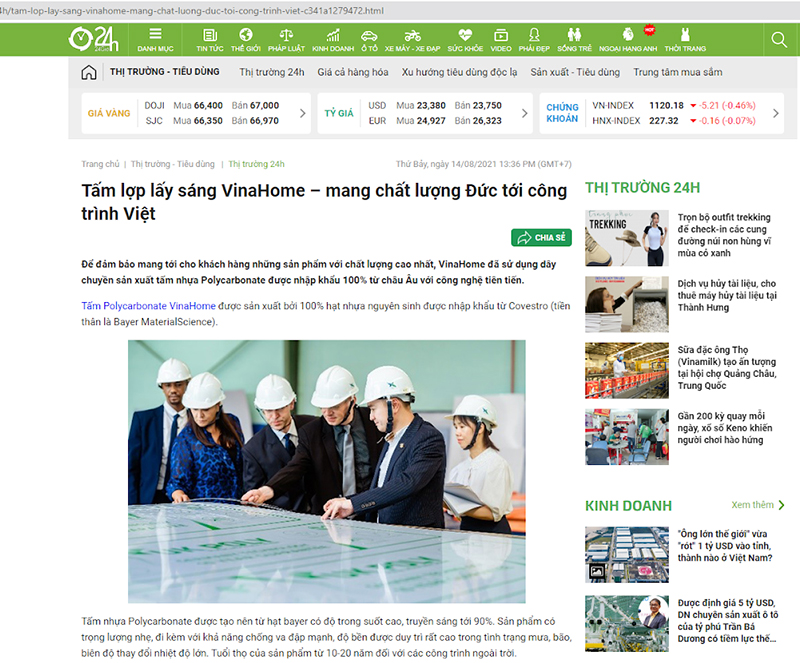Click SJC gold buying price 66,350
800x663 pixels.
(x=208, y=121)
